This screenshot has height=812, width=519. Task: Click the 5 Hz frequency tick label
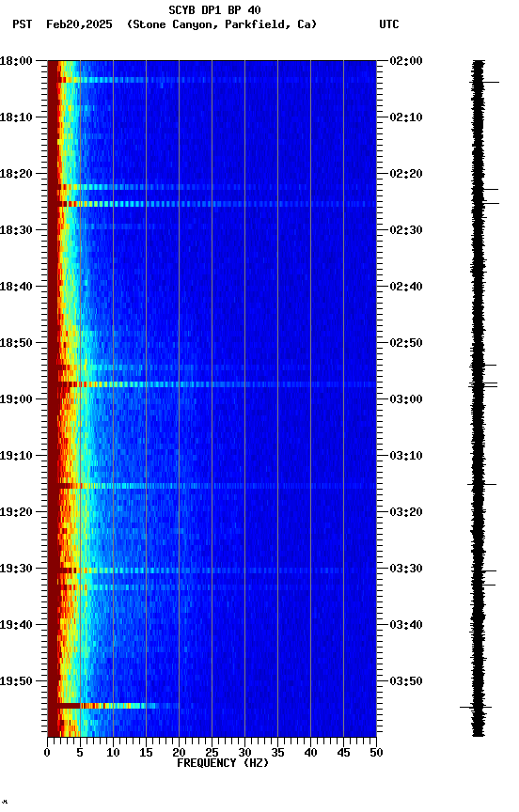pyautogui.click(x=80, y=753)
